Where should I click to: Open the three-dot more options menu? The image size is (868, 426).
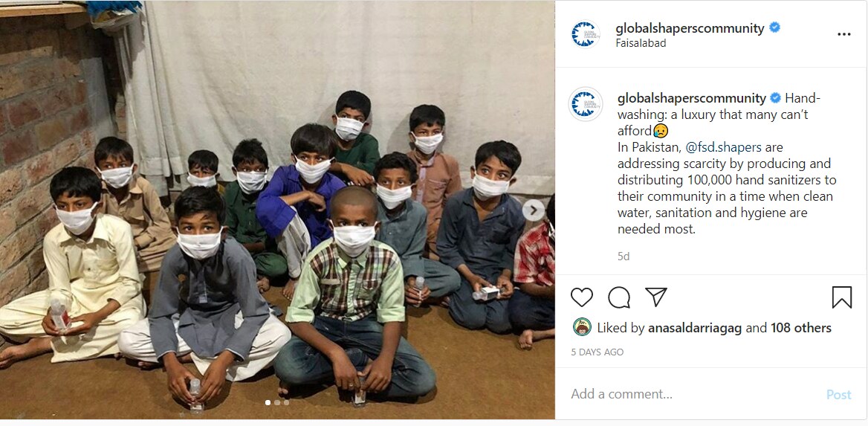pyautogui.click(x=843, y=34)
